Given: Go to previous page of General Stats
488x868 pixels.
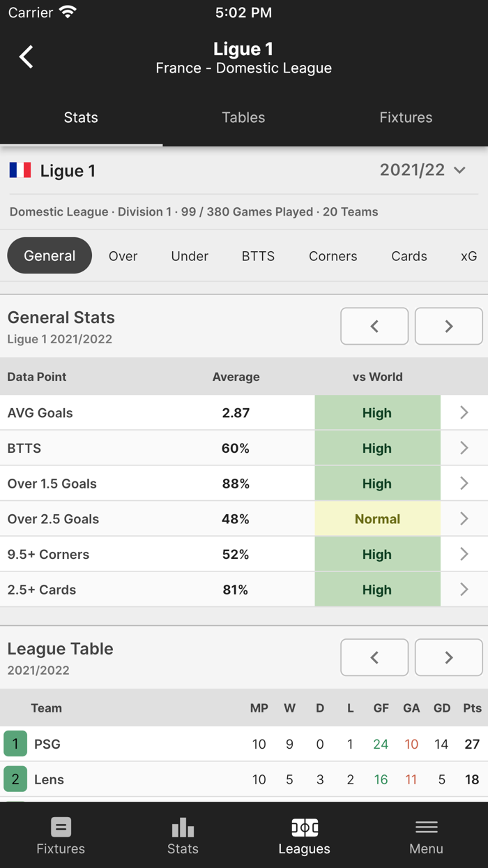Looking at the screenshot, I should click(374, 326).
